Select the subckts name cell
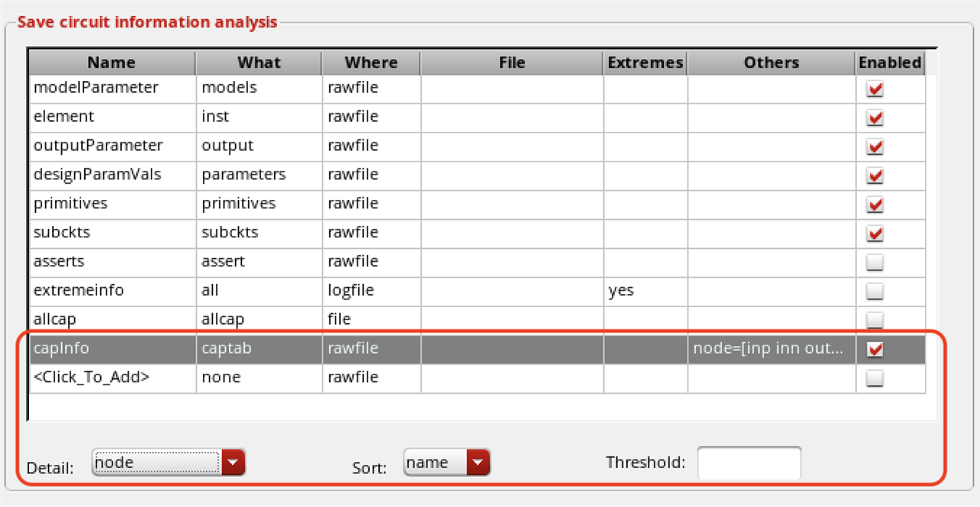Screen dimensions: 980x507 pos(113,233)
